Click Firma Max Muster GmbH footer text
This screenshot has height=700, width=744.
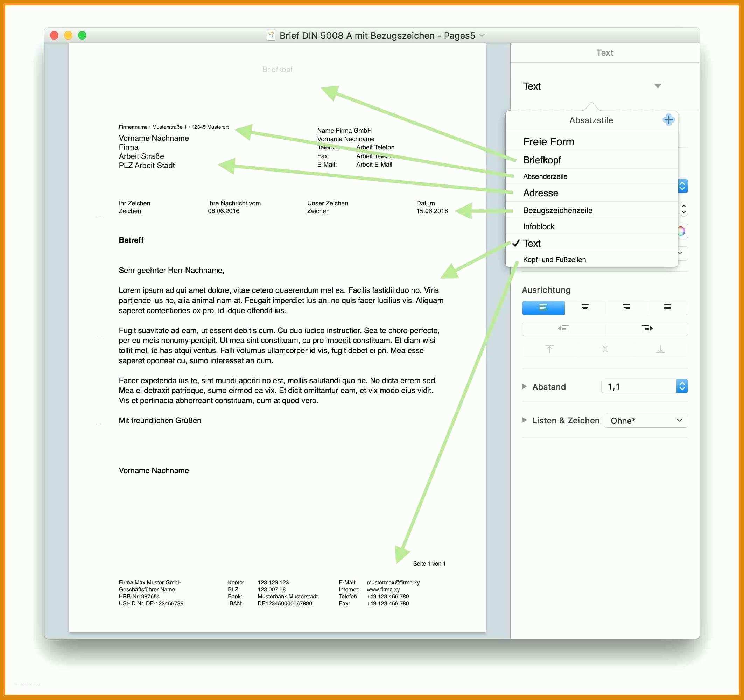(x=150, y=582)
